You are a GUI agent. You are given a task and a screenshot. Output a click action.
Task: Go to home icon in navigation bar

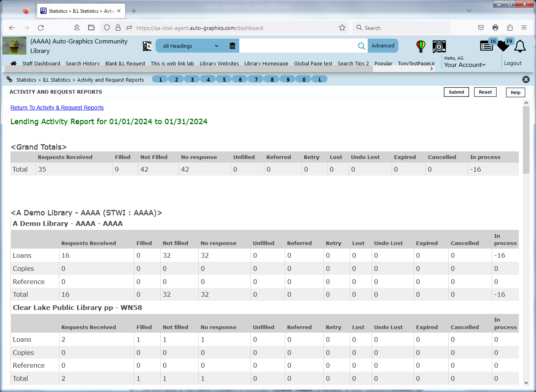(14, 63)
